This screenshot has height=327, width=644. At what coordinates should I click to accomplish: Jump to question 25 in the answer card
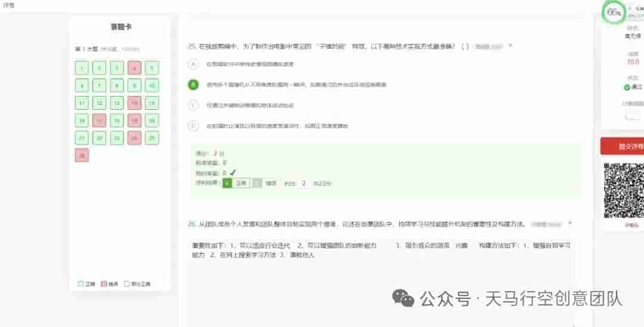pos(152,138)
